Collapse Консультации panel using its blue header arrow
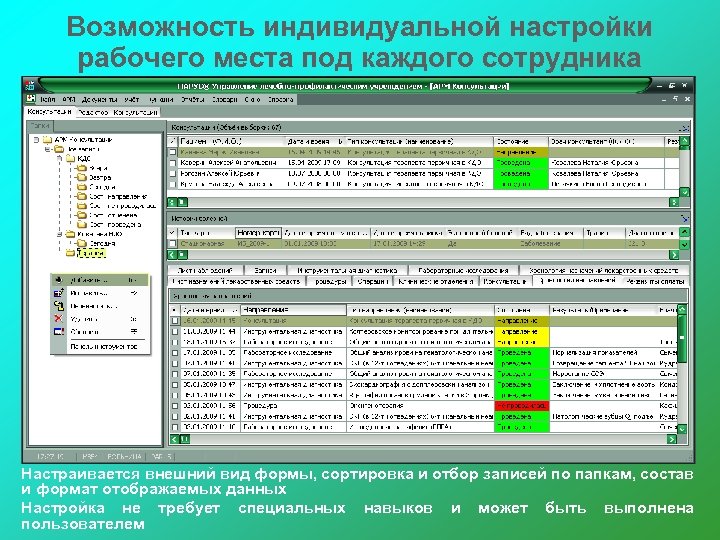This screenshot has width=720, height=540. coord(684,128)
